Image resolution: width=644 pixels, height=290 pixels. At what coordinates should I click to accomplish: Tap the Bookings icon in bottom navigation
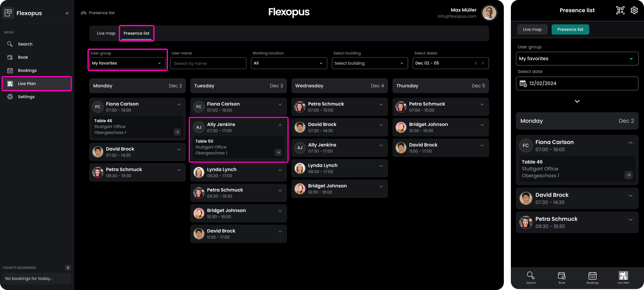[592, 277]
